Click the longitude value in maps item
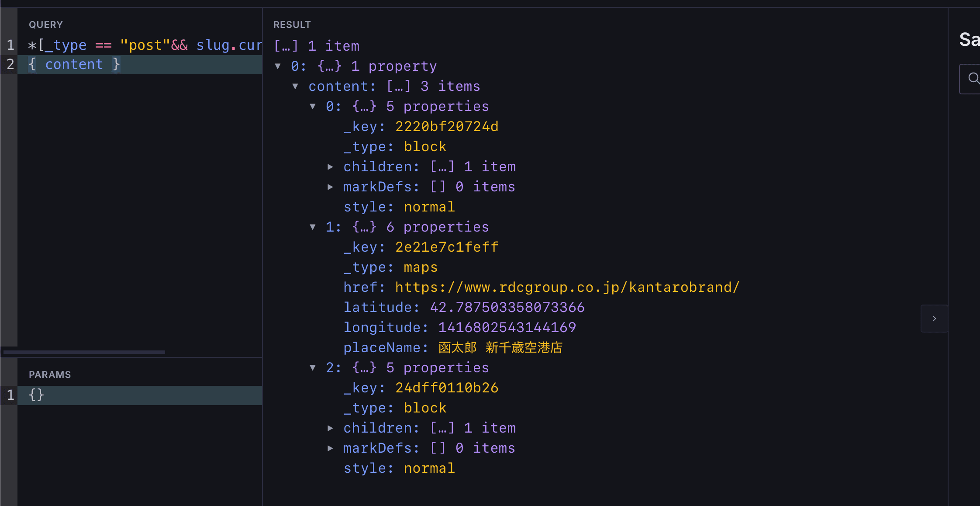The image size is (980, 506). [507, 327]
